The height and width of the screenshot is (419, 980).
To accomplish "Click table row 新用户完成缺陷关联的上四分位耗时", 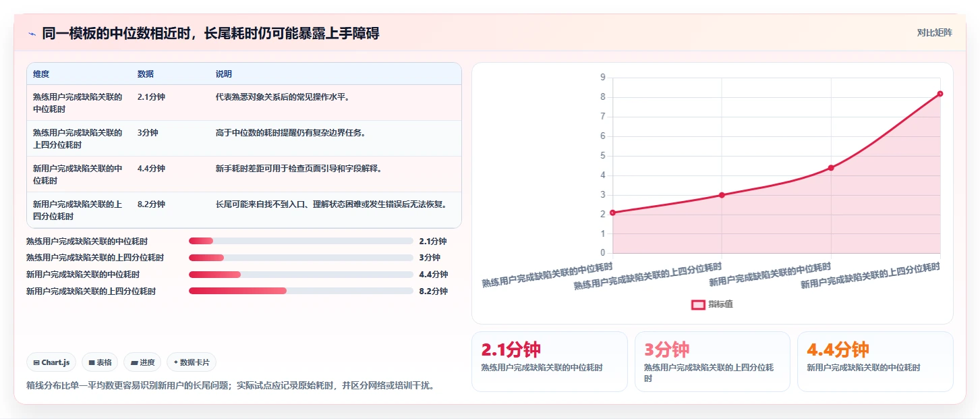I will (244, 210).
